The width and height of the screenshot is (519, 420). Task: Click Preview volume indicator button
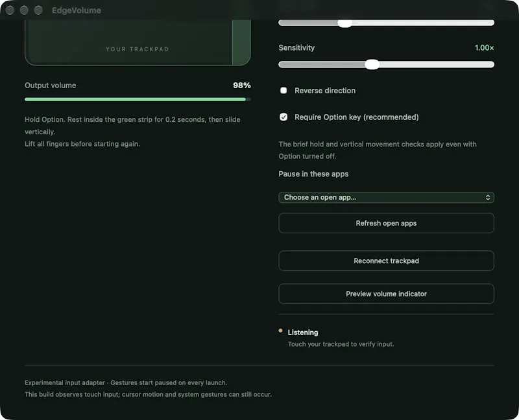(x=386, y=294)
